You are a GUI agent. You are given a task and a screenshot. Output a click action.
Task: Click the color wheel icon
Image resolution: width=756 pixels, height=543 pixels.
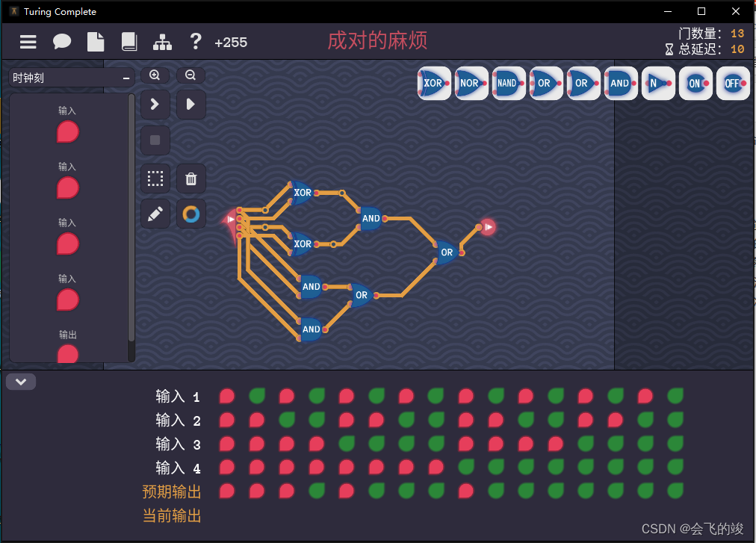tap(190, 214)
